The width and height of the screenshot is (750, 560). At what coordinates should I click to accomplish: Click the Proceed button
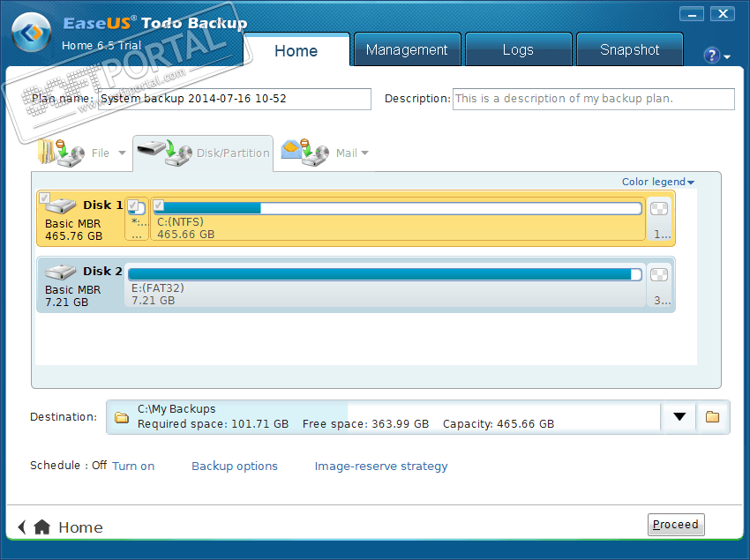tap(676, 525)
